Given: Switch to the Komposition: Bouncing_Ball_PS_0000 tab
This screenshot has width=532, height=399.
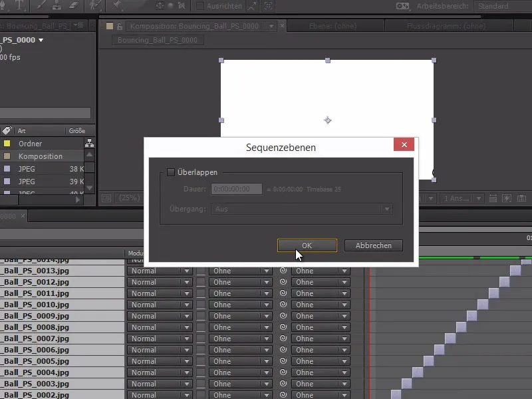Looking at the screenshot, I should 194,26.
